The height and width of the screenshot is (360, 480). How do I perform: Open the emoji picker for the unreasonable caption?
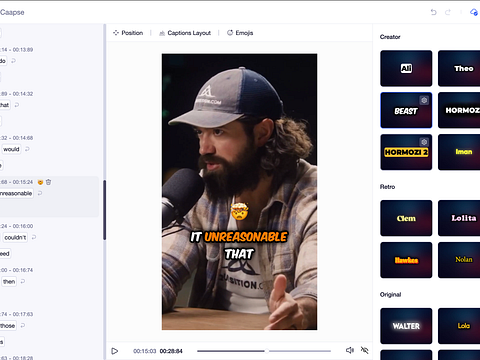(40, 182)
